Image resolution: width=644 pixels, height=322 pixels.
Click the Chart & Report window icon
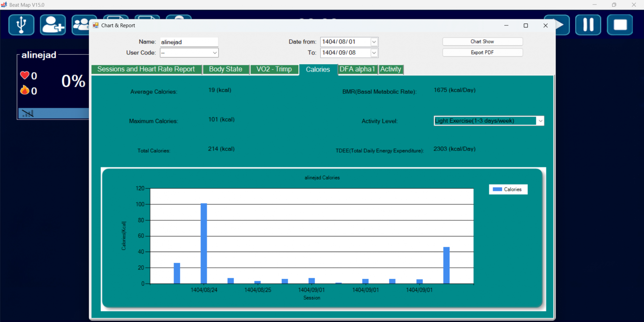(96, 25)
